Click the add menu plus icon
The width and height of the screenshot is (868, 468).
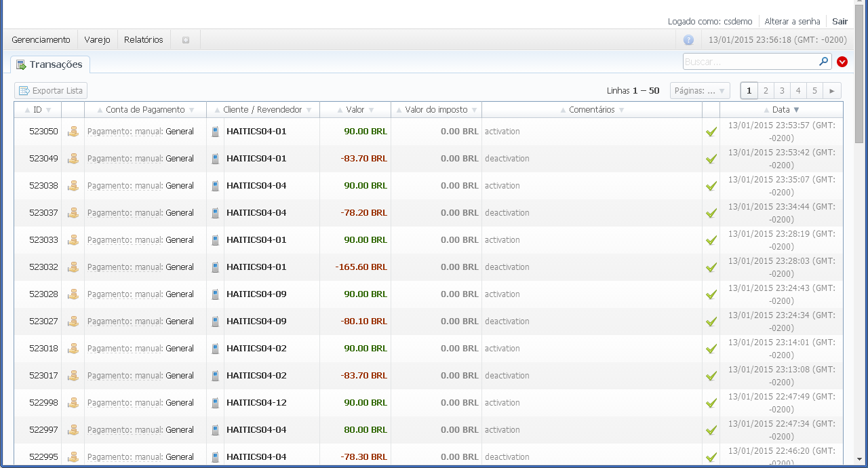[x=186, y=40]
